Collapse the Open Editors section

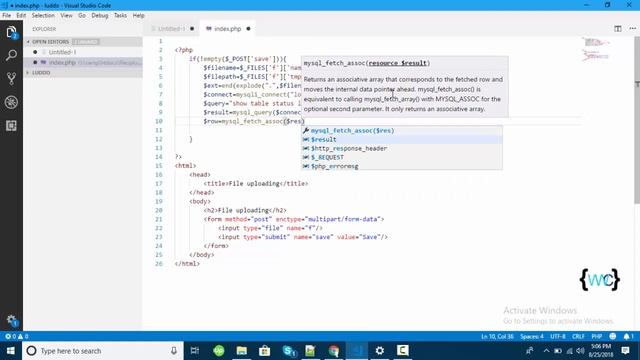pyautogui.click(x=50, y=42)
